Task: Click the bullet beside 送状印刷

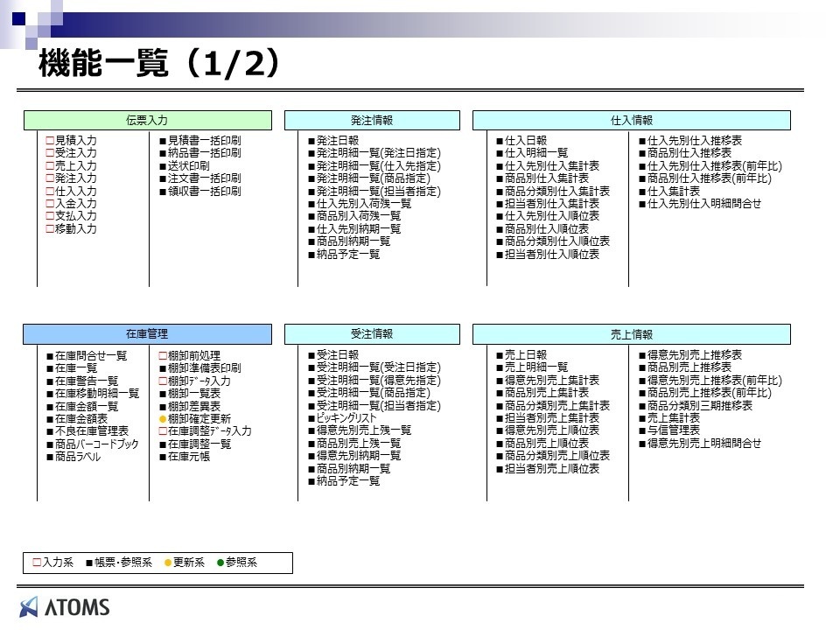Action: (x=163, y=165)
